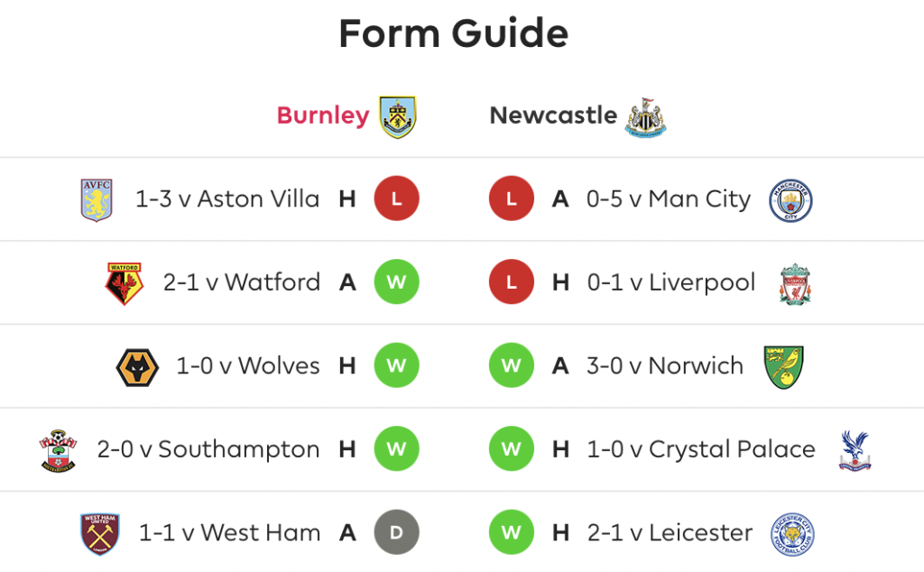This screenshot has width=924, height=572.
Task: Select the Crystal Palace eagle crest
Action: point(855,450)
